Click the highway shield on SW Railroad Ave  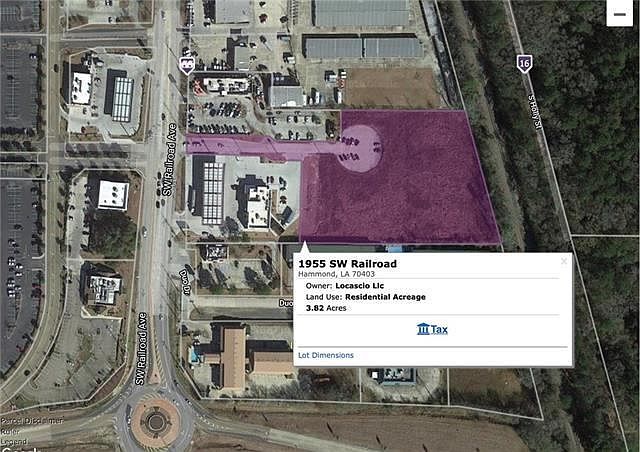[187, 65]
